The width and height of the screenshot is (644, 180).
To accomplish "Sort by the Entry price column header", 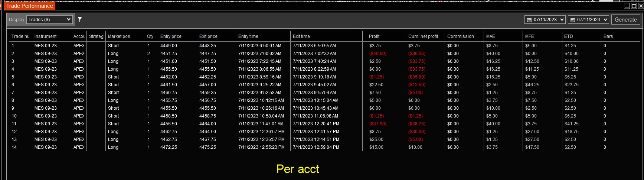I will 177,36.
